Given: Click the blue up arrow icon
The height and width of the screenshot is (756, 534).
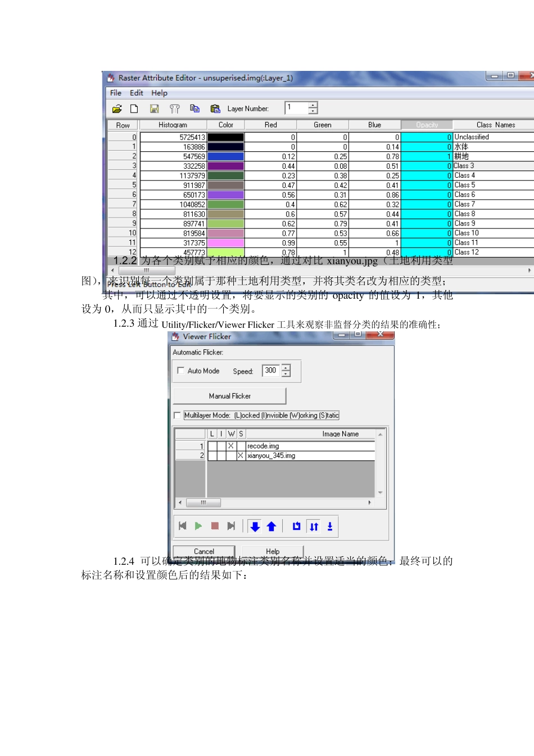Looking at the screenshot, I should (271, 526).
